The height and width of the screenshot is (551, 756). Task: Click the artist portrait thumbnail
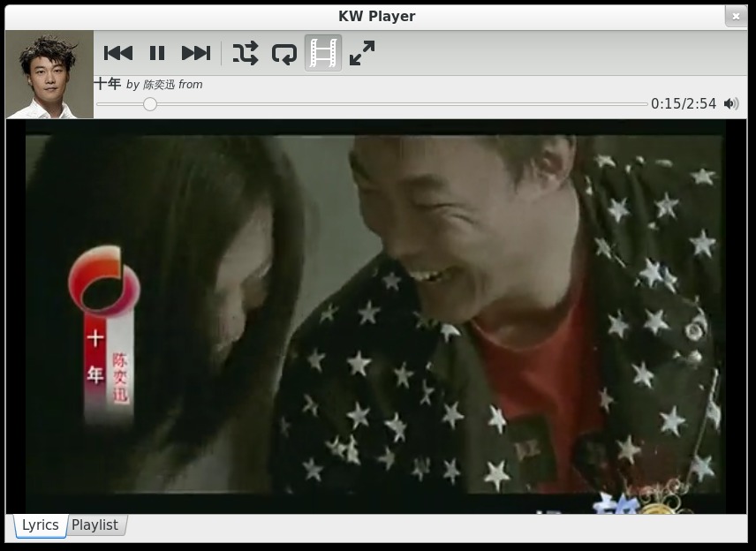49,75
